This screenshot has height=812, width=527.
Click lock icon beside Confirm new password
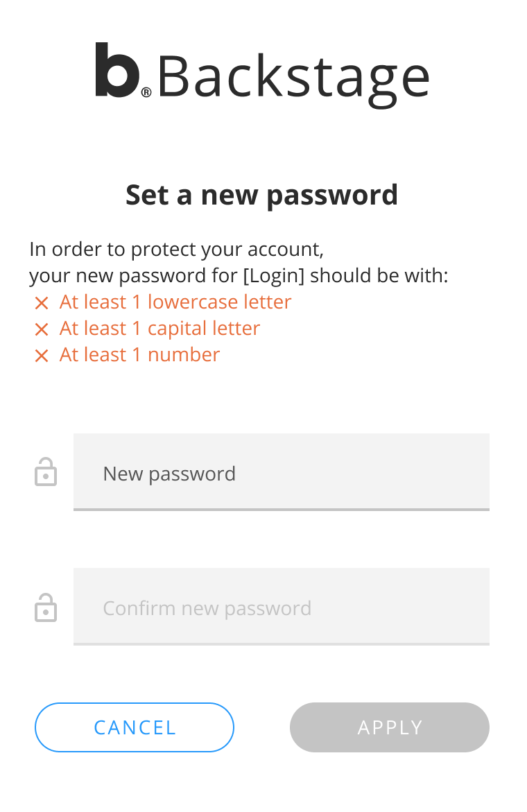[x=46, y=607]
